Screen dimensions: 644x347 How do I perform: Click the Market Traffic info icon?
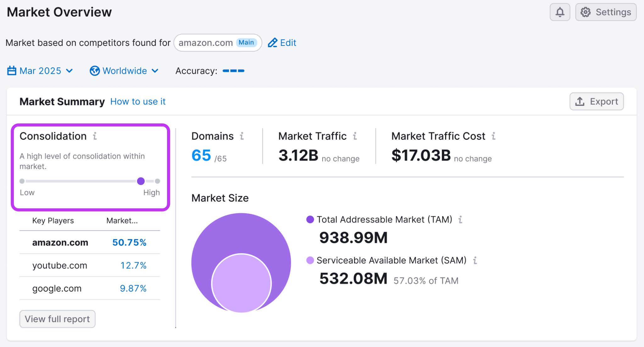355,136
